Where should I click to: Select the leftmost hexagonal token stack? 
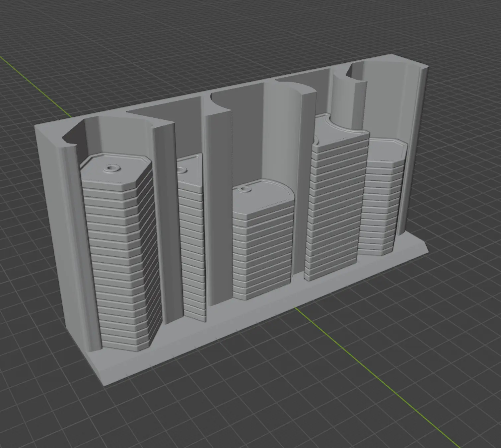pyautogui.click(x=122, y=252)
